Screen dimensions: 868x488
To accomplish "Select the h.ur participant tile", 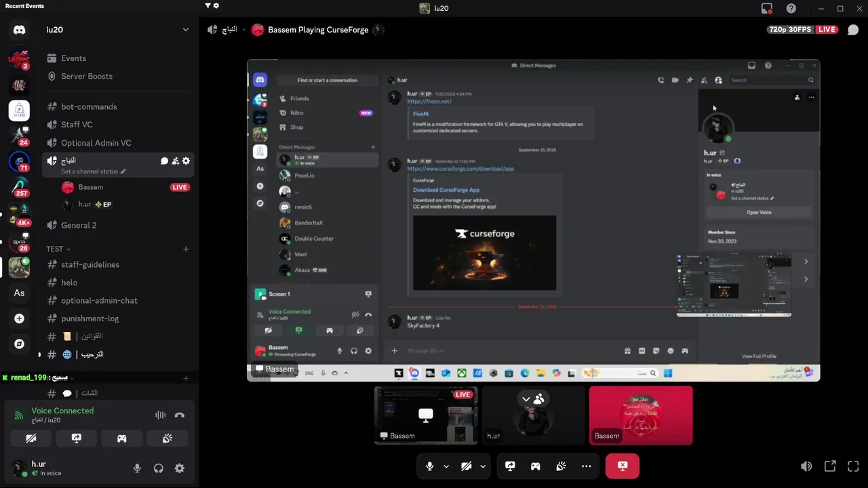I will click(534, 415).
